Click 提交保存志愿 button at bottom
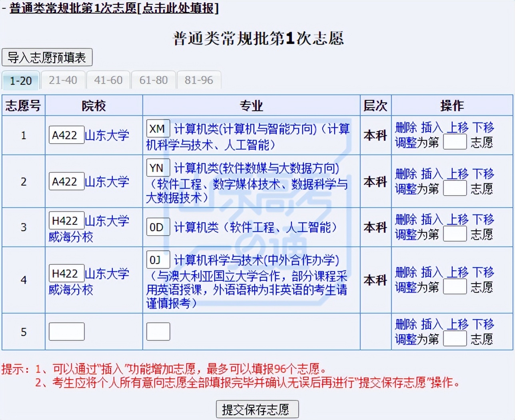The width and height of the screenshot is (515, 420). pyautogui.click(x=257, y=409)
